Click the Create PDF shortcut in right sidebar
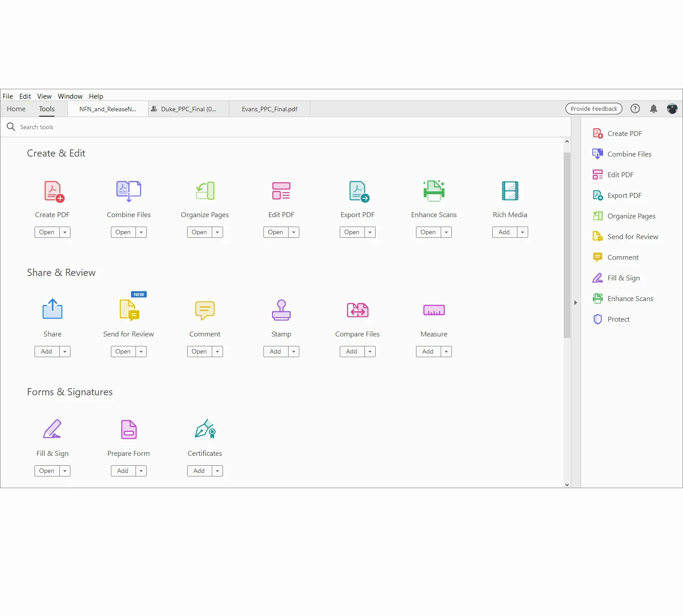The width and height of the screenshot is (683, 616). (617, 134)
